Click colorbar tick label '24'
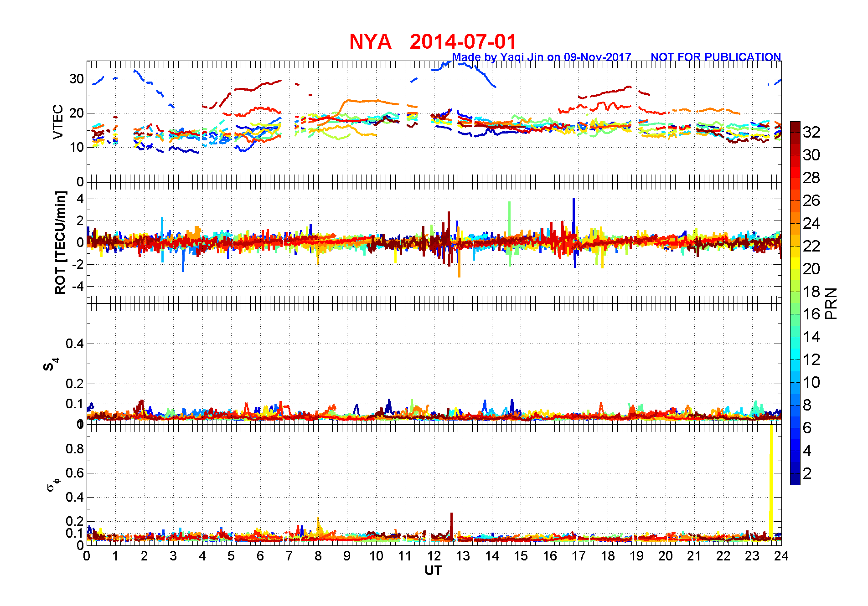 click(x=811, y=223)
